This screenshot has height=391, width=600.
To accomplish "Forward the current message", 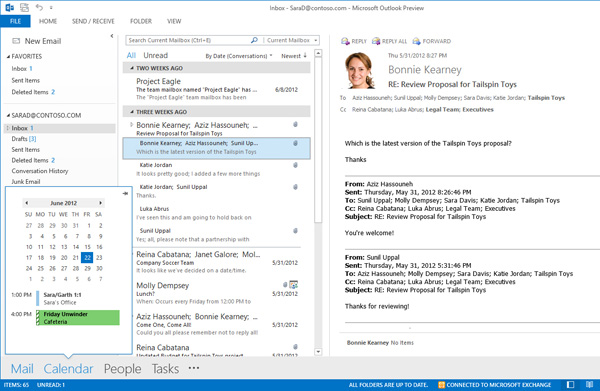I will pos(432,41).
